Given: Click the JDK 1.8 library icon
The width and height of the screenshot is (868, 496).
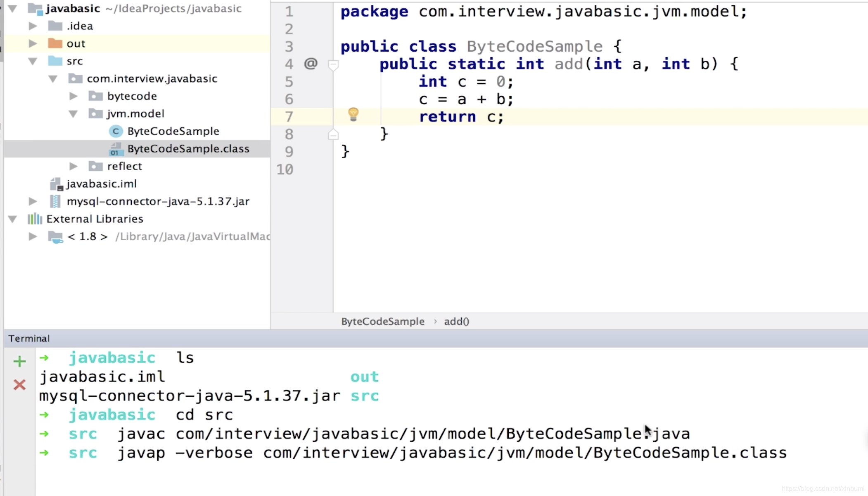Looking at the screenshot, I should [55, 237].
